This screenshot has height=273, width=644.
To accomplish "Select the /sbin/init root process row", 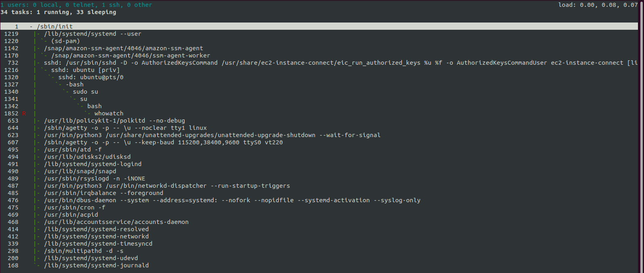I will (319, 27).
